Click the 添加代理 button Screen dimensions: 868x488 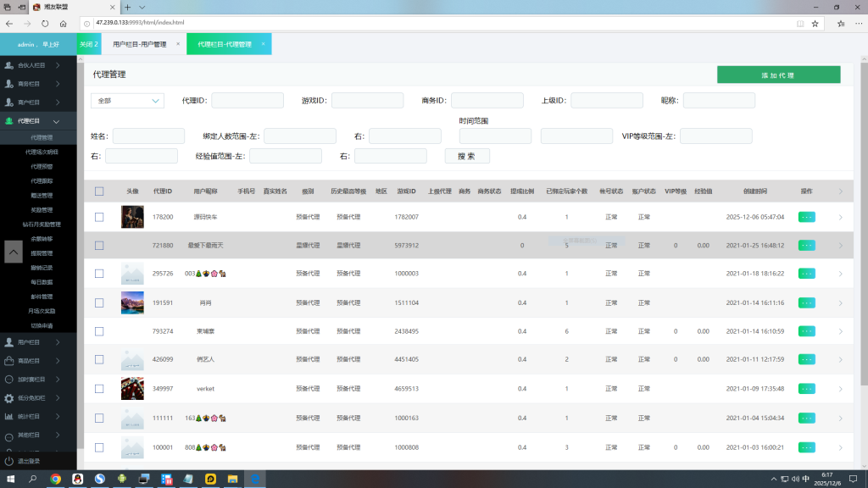point(778,75)
